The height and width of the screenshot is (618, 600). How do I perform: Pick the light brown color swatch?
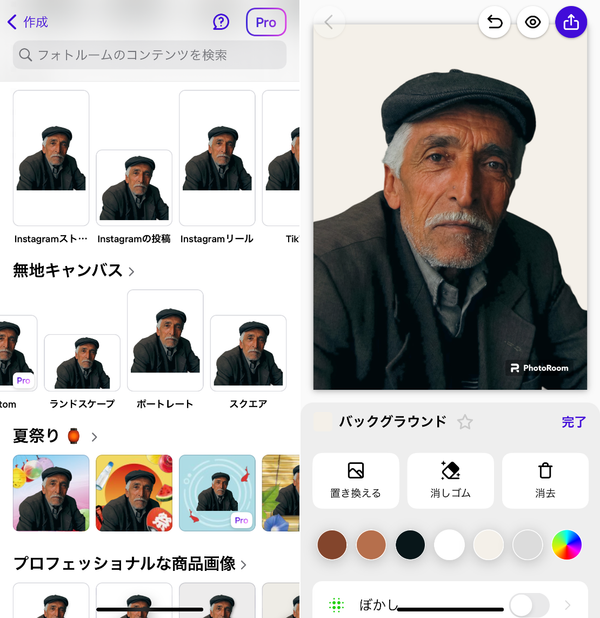point(371,545)
